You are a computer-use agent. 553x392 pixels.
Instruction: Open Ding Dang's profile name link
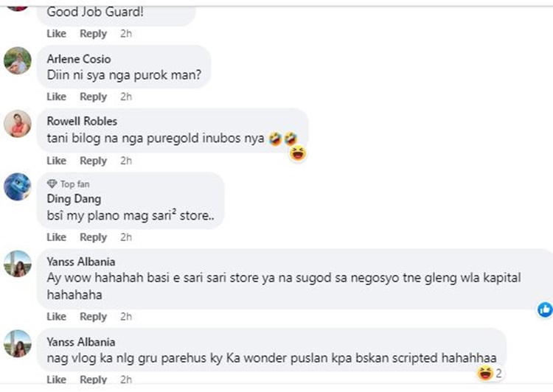(74, 199)
